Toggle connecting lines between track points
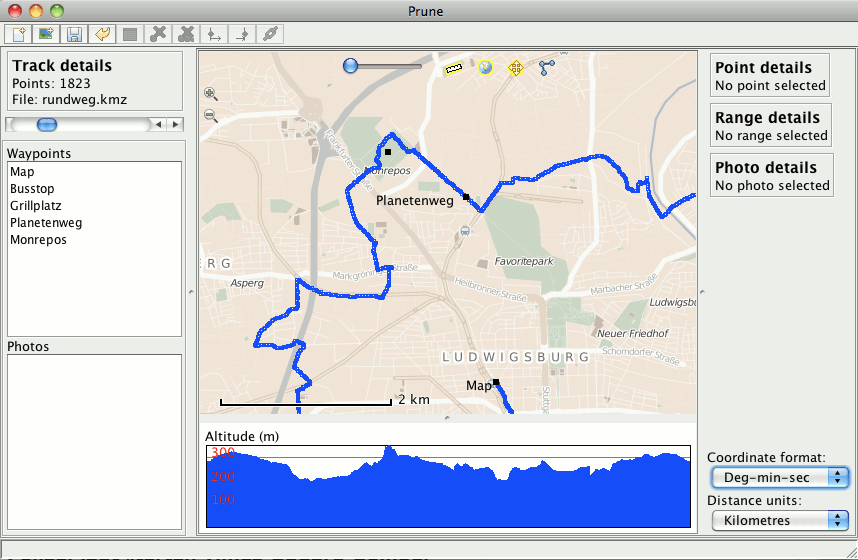 tap(546, 68)
